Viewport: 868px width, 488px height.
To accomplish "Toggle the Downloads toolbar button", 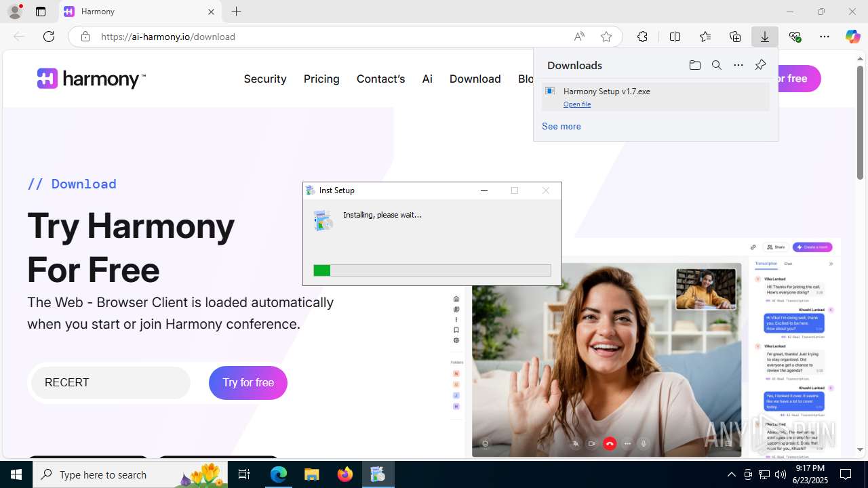I will (x=765, y=37).
